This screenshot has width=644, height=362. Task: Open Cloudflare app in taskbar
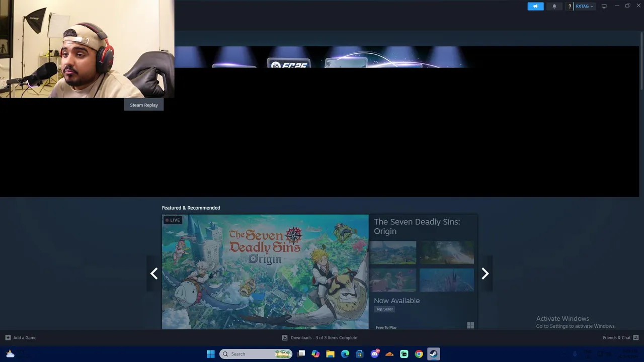point(389,354)
